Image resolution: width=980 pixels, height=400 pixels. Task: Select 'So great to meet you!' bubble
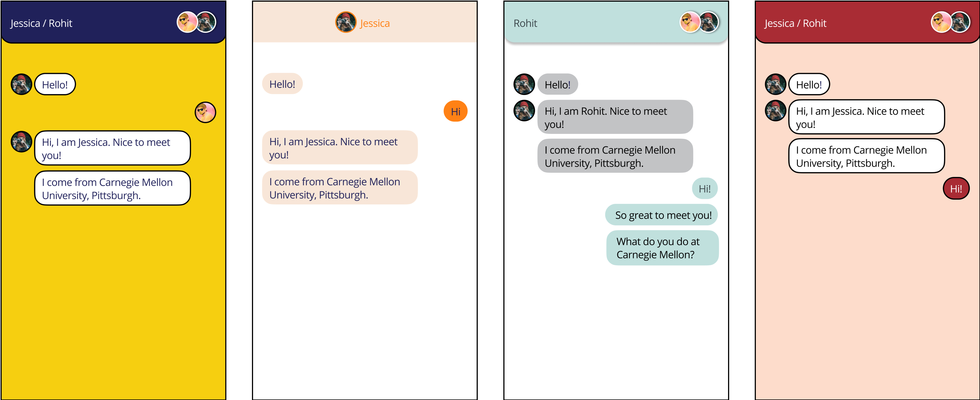coord(662,215)
